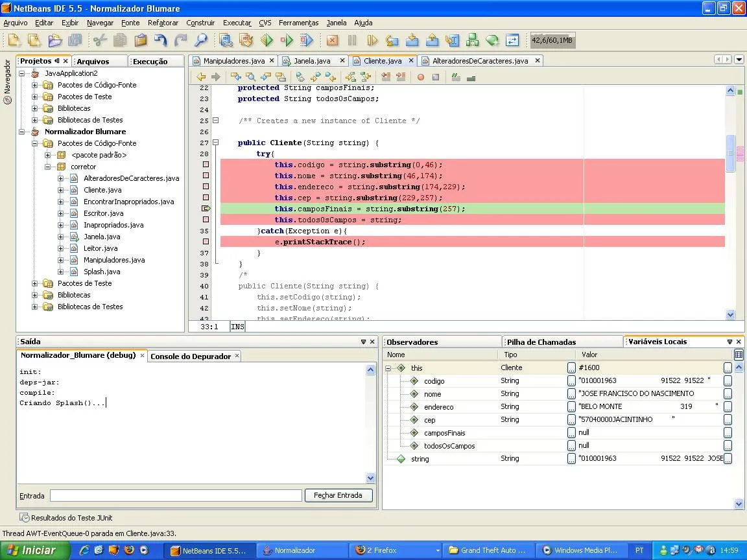This screenshot has height=560, width=747.
Task: Click the memory usage indicator bar
Action: (552, 41)
